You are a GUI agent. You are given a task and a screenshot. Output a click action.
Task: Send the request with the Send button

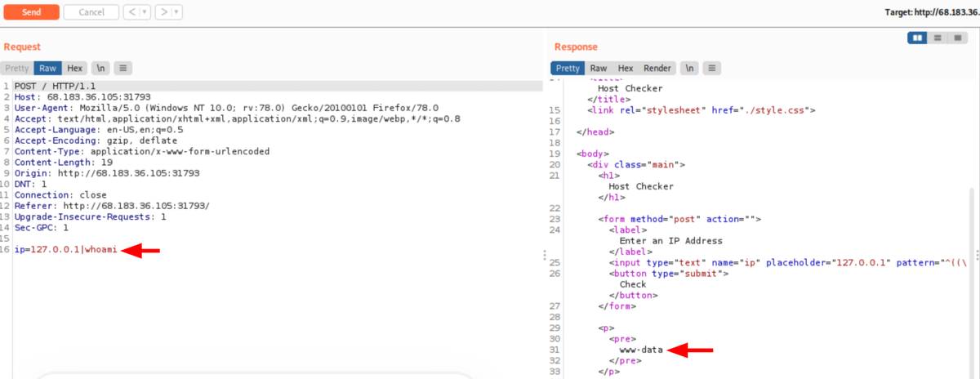(31, 12)
